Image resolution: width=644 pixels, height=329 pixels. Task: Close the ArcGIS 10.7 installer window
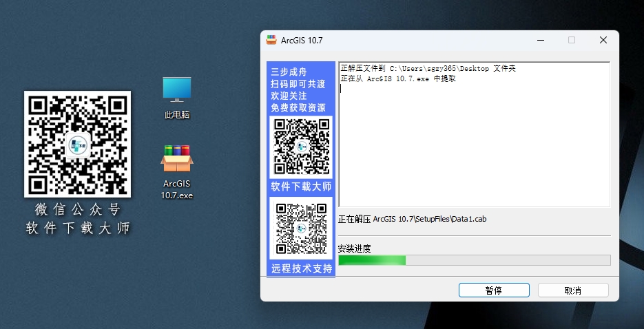[603, 40]
